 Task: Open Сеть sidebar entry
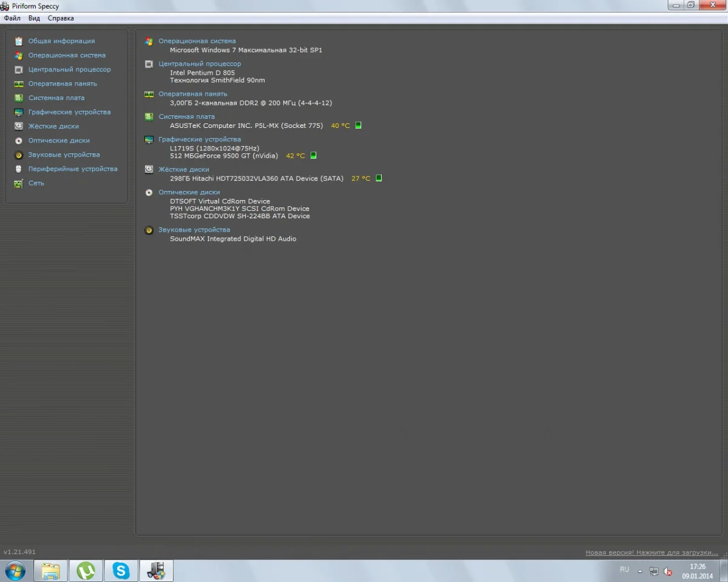pyautogui.click(x=36, y=183)
